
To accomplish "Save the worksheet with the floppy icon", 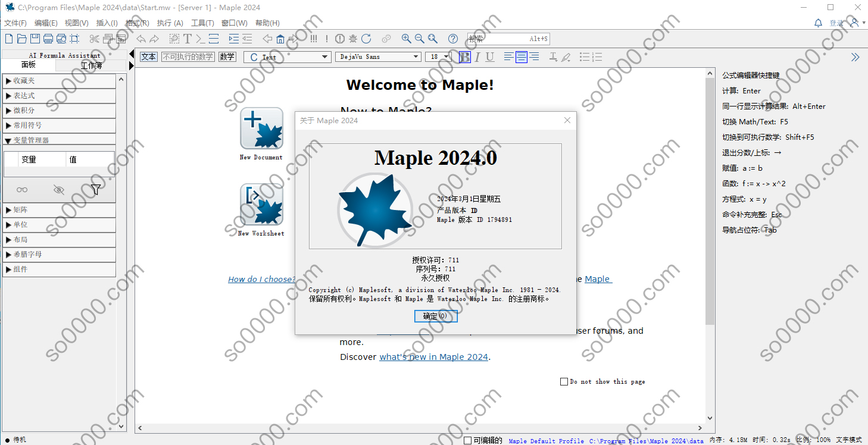I will pyautogui.click(x=35, y=39).
